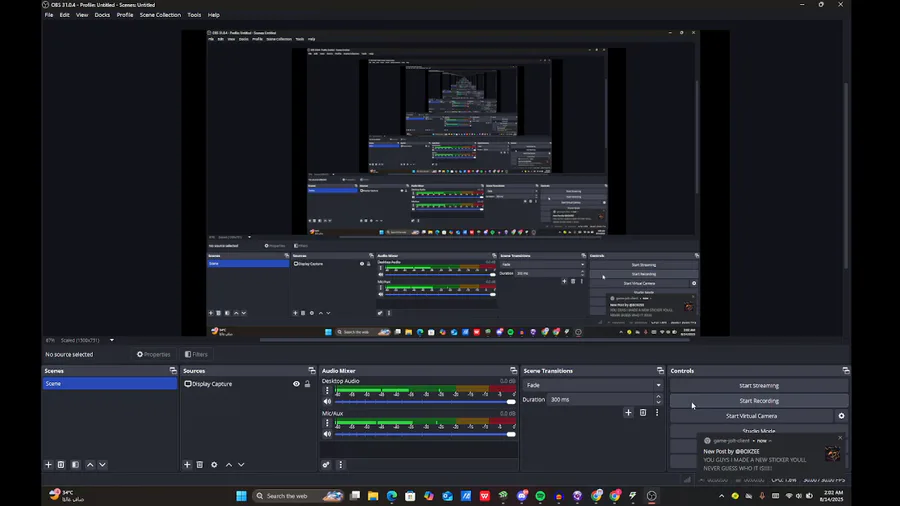Click the preview vertical scrollbar
This screenshot has width=900, height=506.
click(x=846, y=175)
